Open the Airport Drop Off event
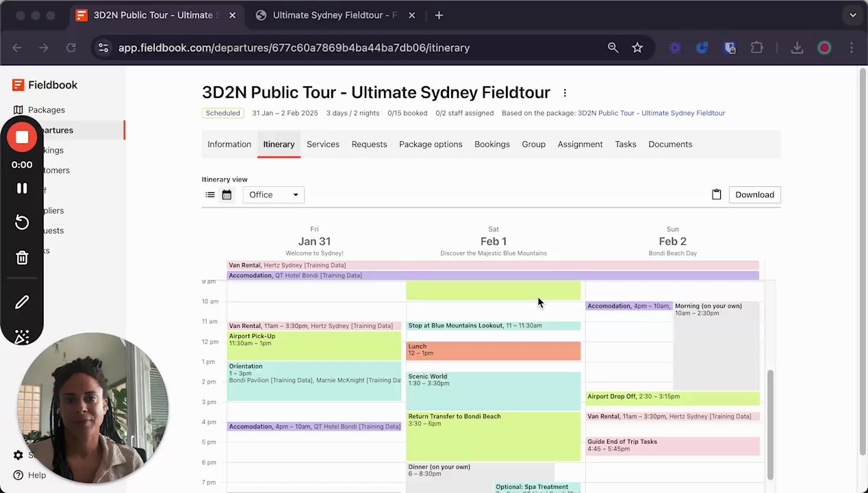Image resolution: width=868 pixels, height=493 pixels. click(x=672, y=398)
